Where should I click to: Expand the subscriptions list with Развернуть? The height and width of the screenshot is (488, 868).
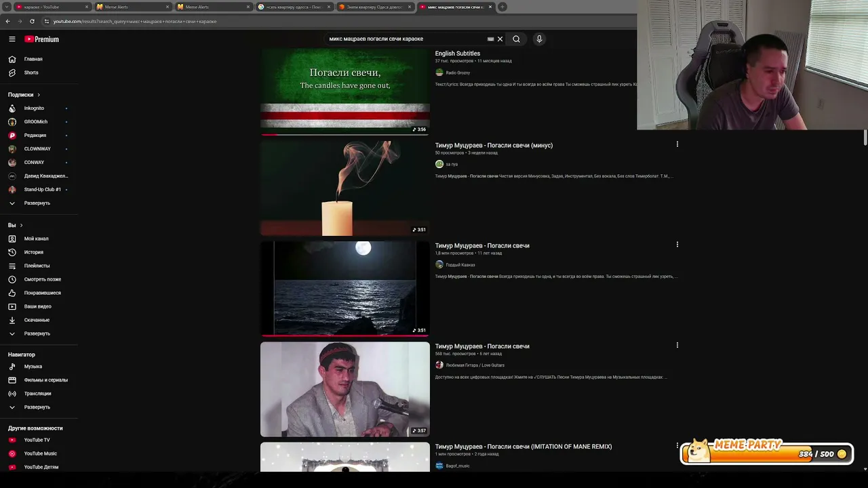39,203
